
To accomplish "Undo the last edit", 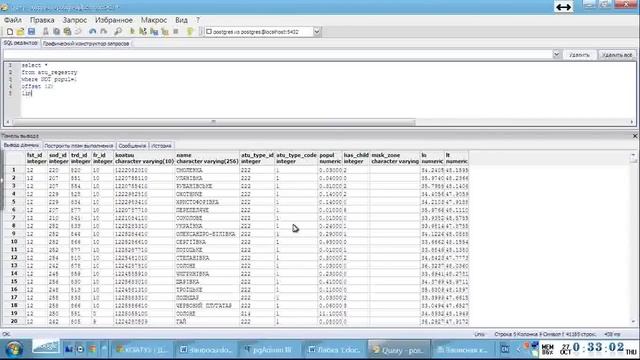I will (93, 31).
